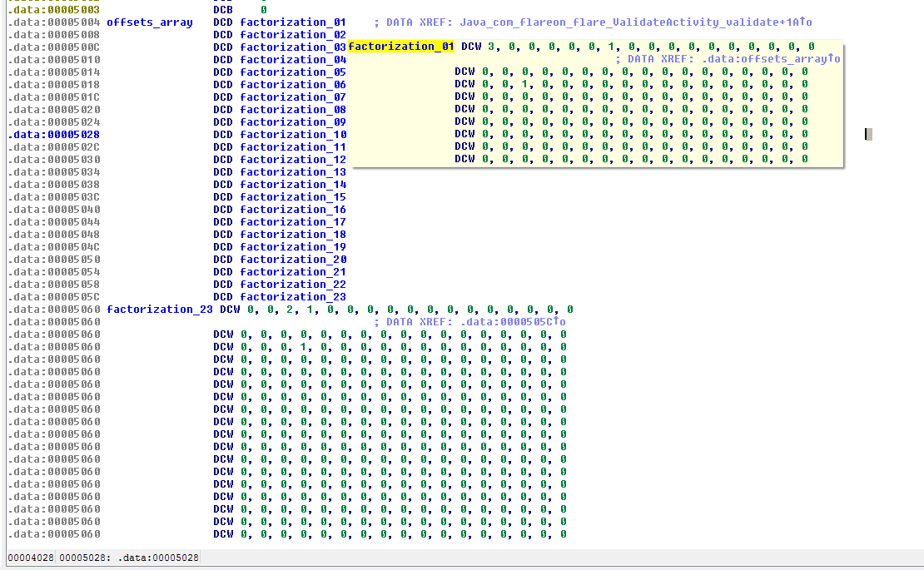This screenshot has width=924, height=570.
Task: Select the factorization_22 pointer entry
Action: point(293,284)
